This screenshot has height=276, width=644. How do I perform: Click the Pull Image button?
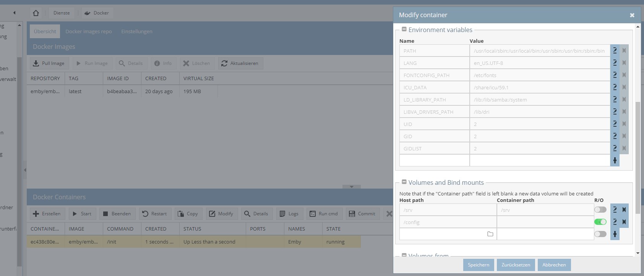[49, 63]
